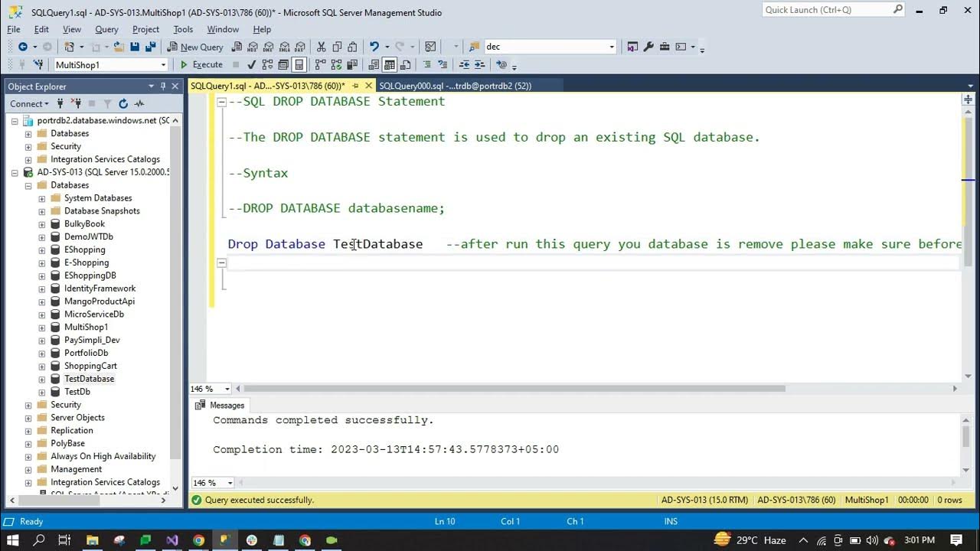The width and height of the screenshot is (980, 551).
Task: Click the DMX query icon
Action: [x=268, y=47]
